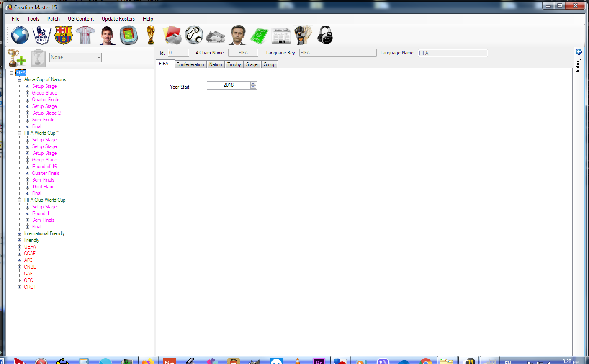Click the Language Key field

point(338,53)
